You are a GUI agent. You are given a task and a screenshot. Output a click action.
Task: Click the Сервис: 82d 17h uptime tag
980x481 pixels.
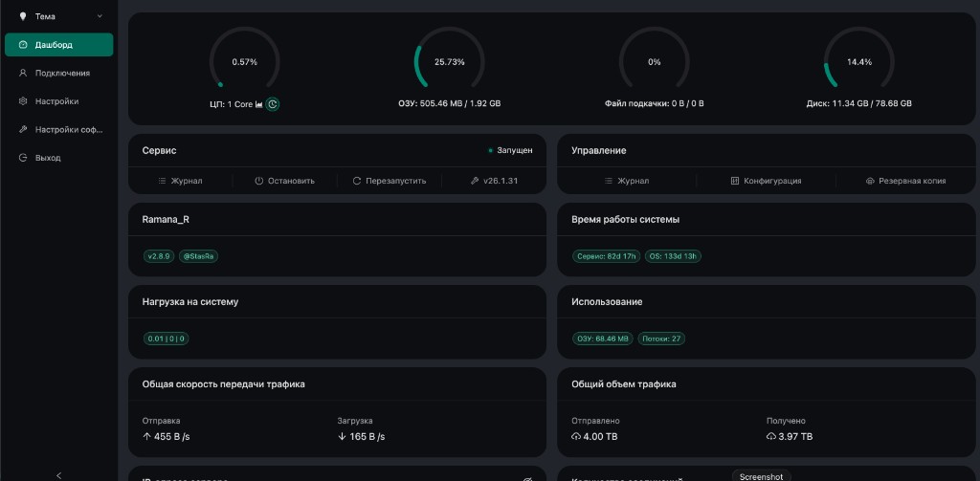click(606, 256)
